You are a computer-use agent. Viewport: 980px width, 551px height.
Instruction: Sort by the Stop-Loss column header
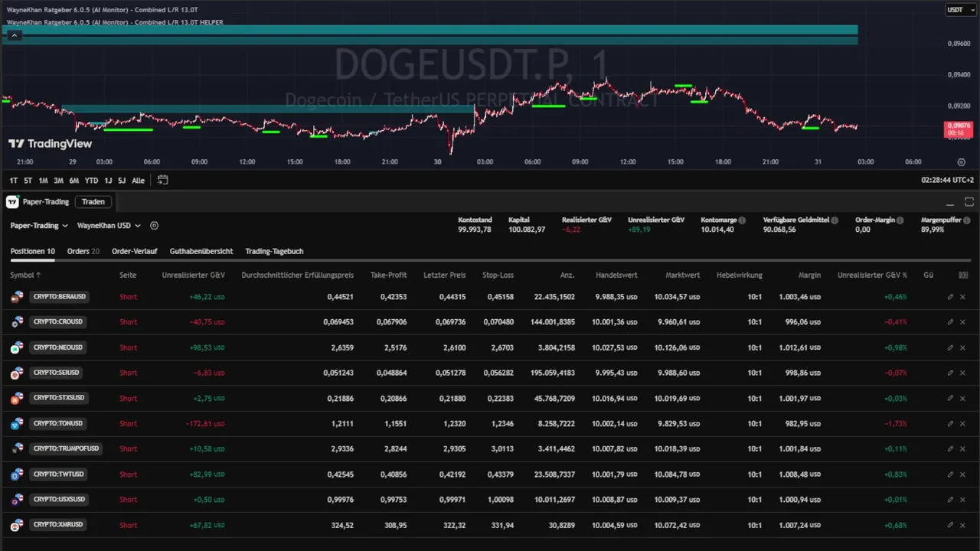(x=498, y=275)
